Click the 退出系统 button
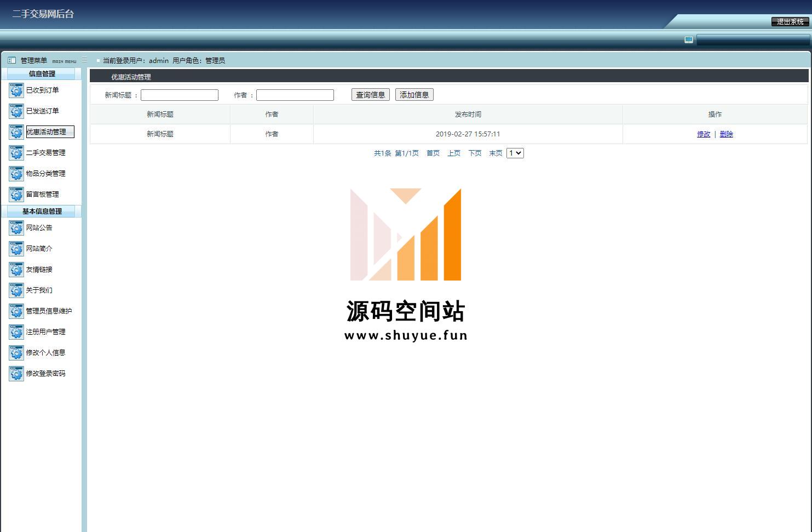The width and height of the screenshot is (812, 532). (x=790, y=21)
